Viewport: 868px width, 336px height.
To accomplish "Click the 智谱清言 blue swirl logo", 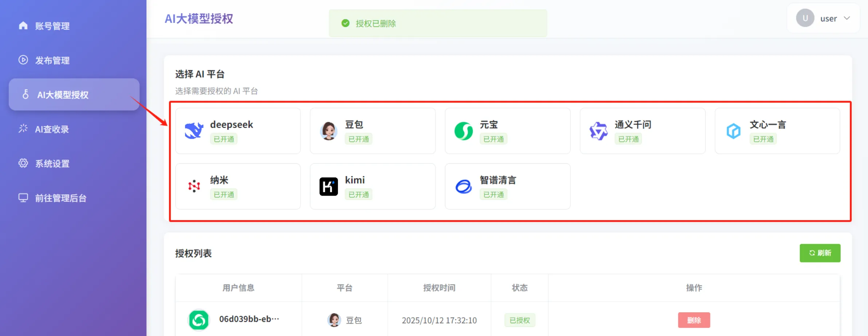I will coord(463,187).
